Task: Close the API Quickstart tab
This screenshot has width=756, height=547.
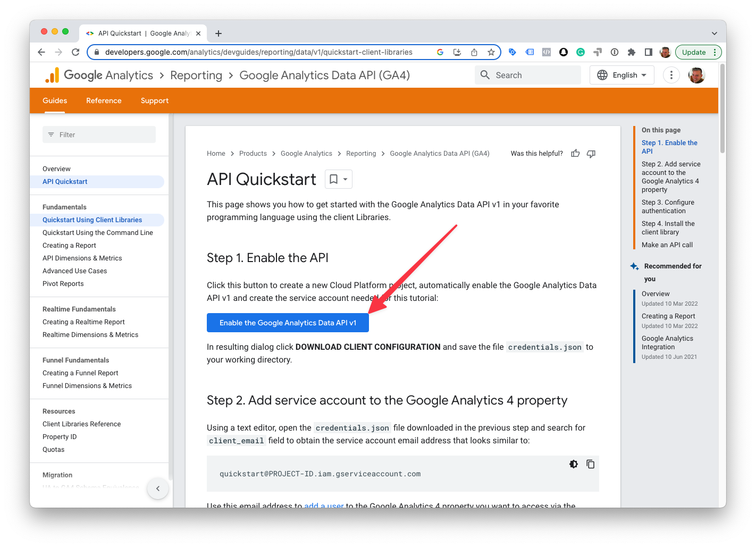Action: click(x=198, y=33)
